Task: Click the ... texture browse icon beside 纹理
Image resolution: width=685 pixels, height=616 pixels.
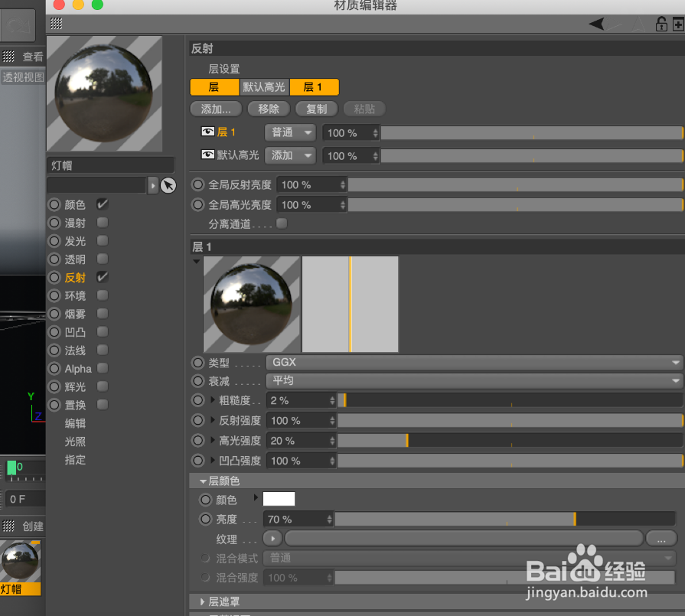Action: click(661, 539)
